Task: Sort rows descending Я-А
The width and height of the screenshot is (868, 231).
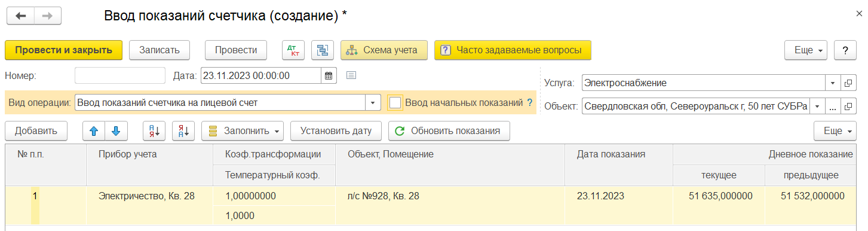Action: [x=183, y=130]
